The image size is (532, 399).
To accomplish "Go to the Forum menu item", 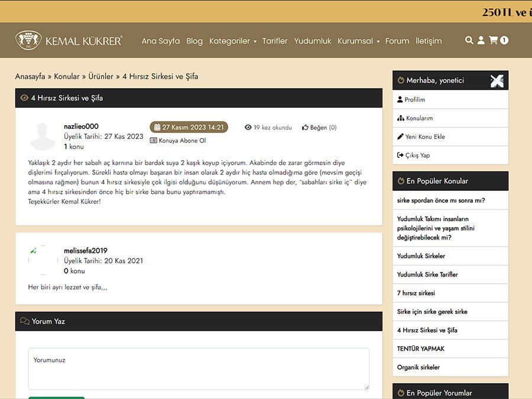I will tap(397, 41).
